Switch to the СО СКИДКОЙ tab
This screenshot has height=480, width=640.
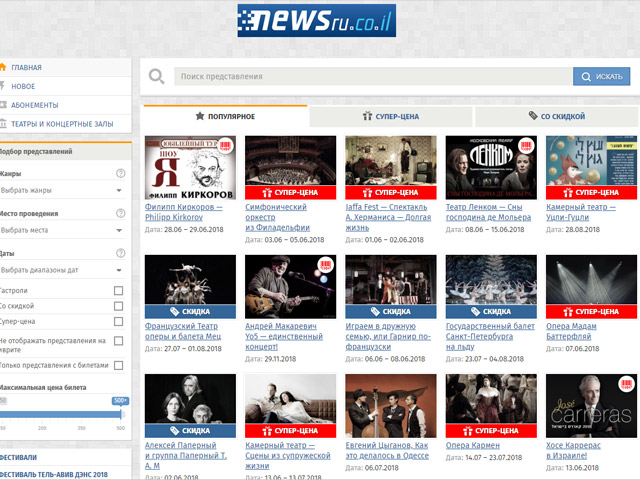pos(557,116)
